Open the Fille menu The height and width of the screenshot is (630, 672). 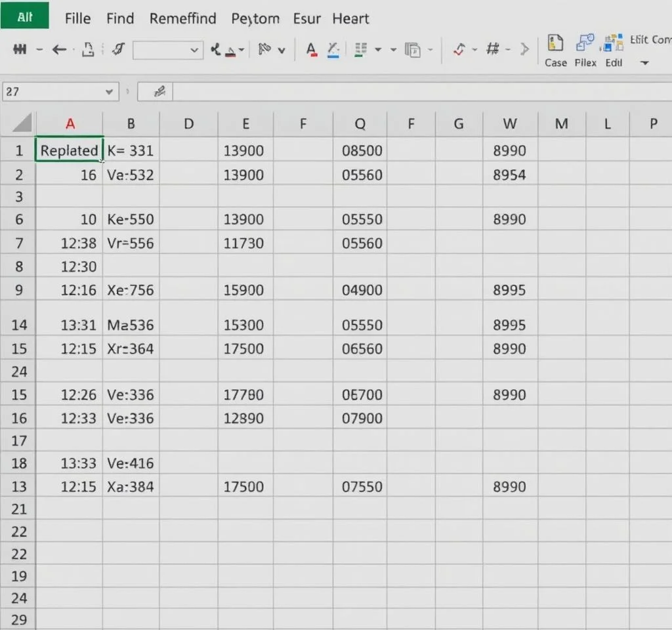77,18
